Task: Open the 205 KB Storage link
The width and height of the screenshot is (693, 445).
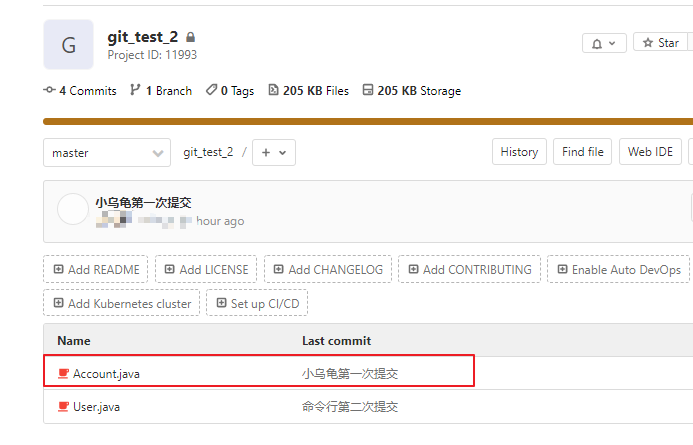Action: coord(411,91)
